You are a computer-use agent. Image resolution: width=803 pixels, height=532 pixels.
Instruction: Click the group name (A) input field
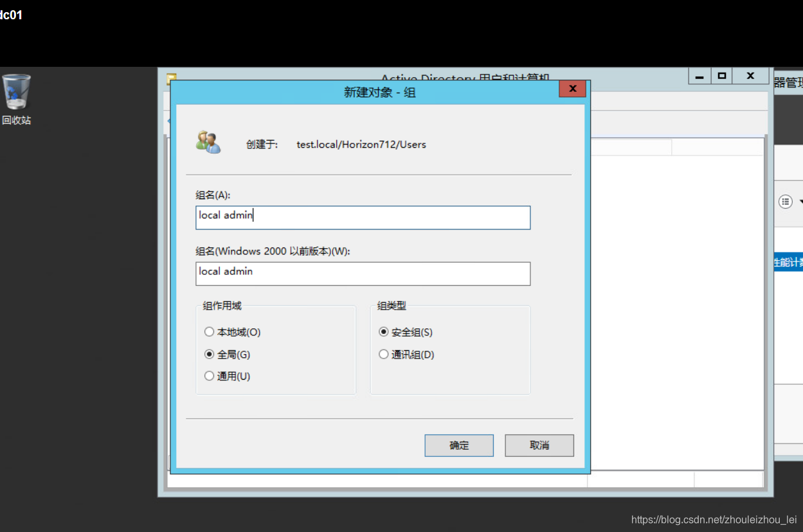[363, 217]
